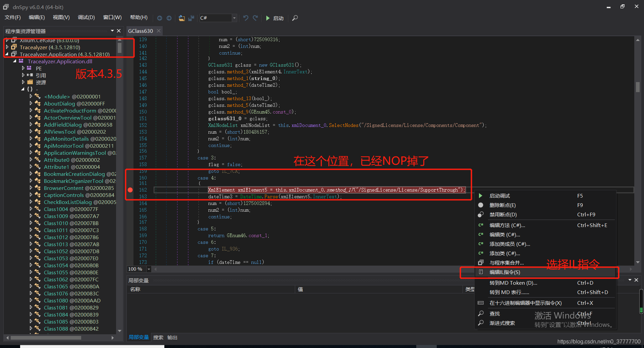
Task: Click the undo arrow in toolbar
Action: pos(246,18)
